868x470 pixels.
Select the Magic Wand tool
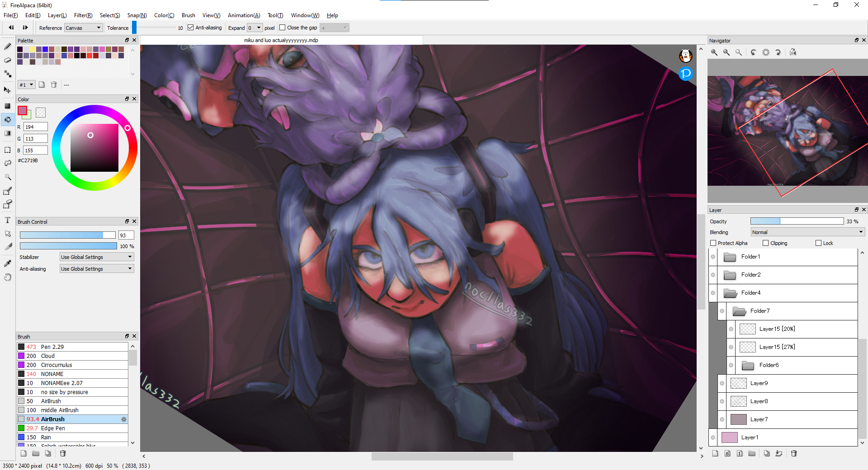pyautogui.click(x=8, y=177)
